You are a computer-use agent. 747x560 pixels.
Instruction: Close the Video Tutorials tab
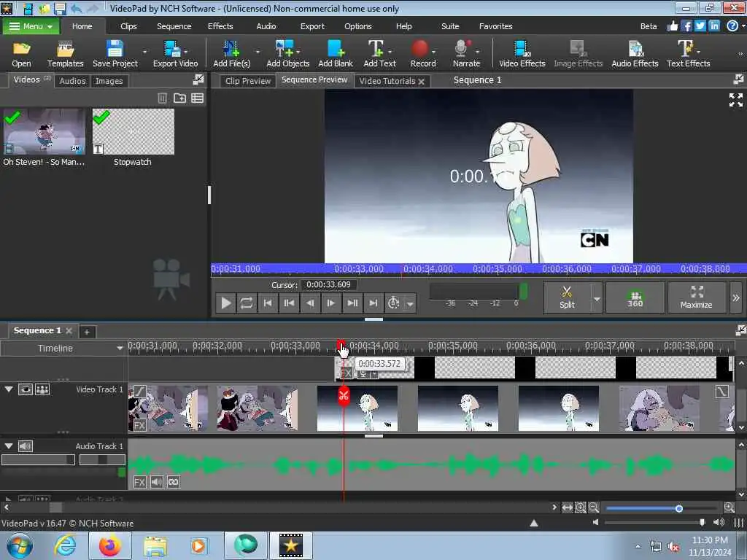pos(421,82)
